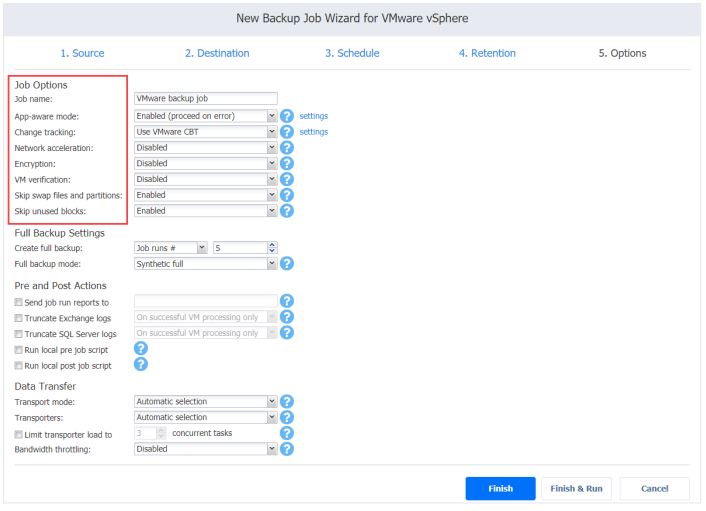Open help for Truncate Exchange logs
This screenshot has width=706, height=511.
[287, 317]
